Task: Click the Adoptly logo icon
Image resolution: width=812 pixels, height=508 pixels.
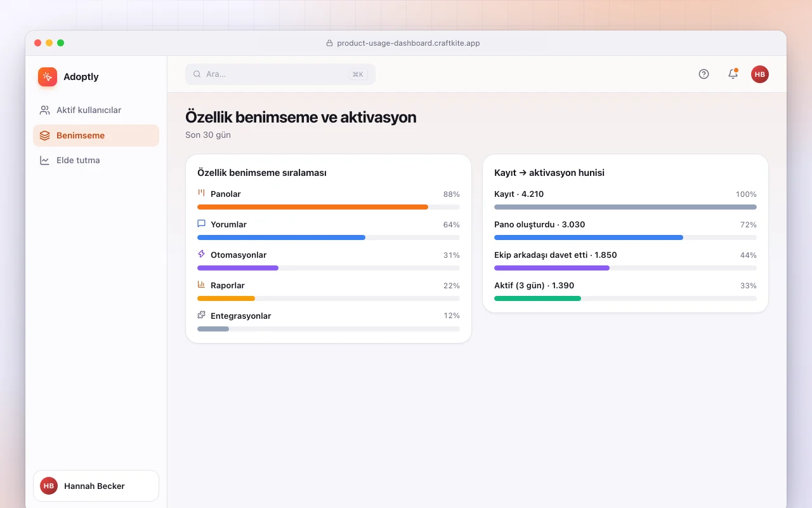Action: 48,77
